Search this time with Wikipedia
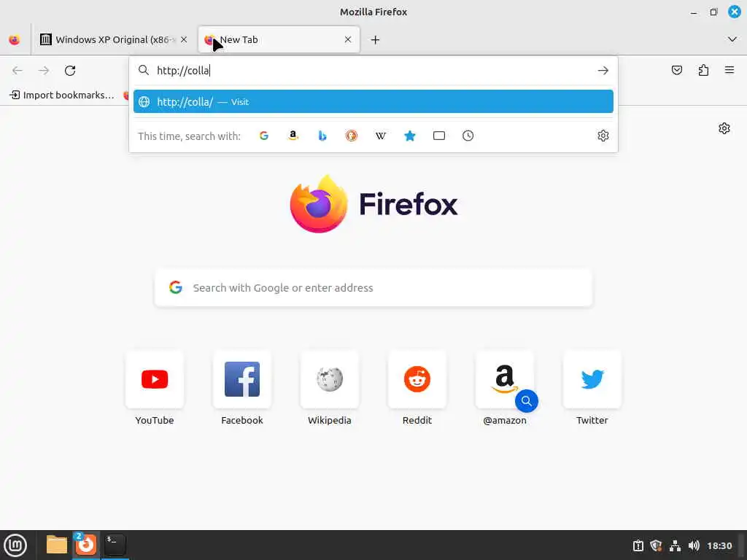Viewport: 747px width, 560px height. (381, 136)
